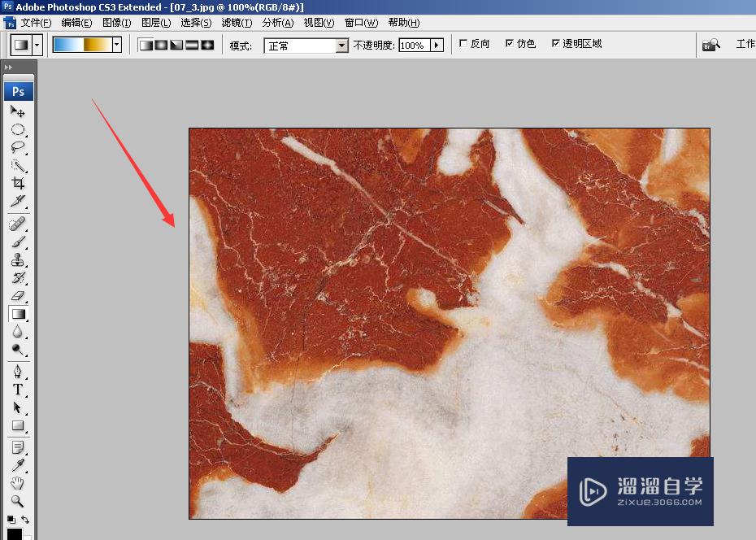The image size is (756, 540).
Task: Choose the Hand tool
Action: coord(18,482)
